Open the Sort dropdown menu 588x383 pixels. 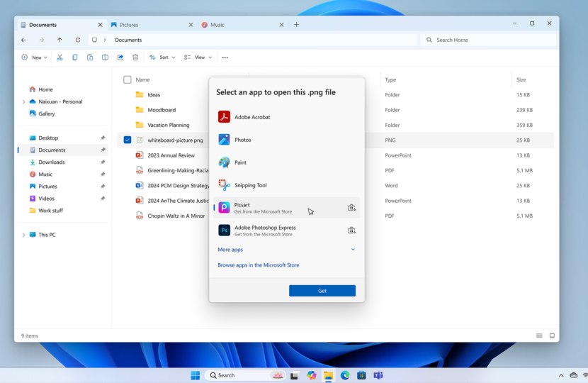162,57
